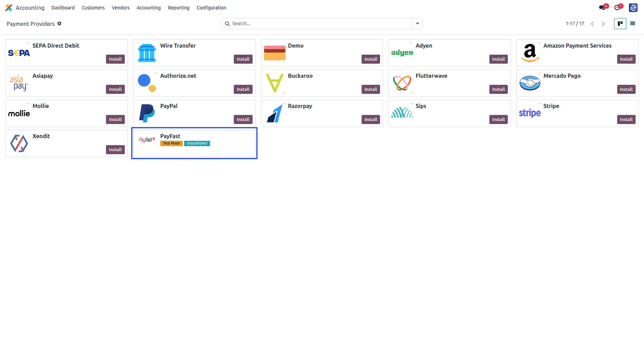Click the Asiapay logo
This screenshot has width=644, height=362.
coord(19,83)
